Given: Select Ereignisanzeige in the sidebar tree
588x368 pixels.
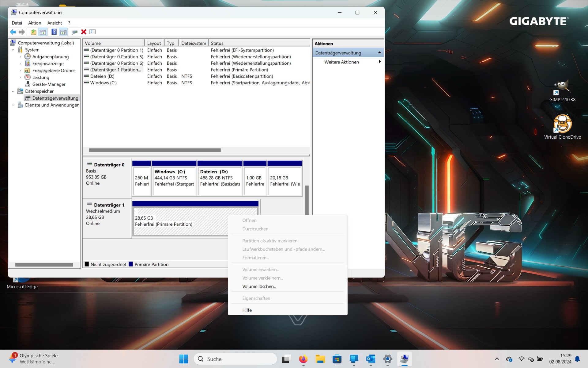Looking at the screenshot, I should pos(48,63).
